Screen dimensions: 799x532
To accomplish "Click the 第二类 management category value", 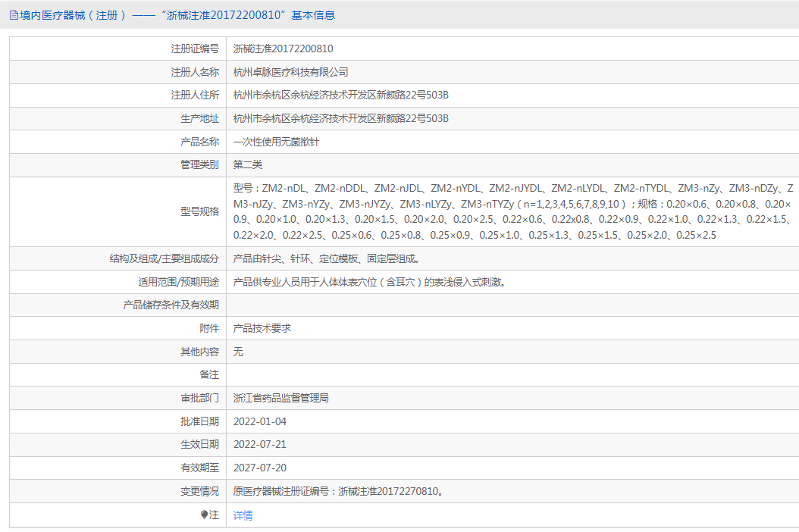I will (248, 164).
